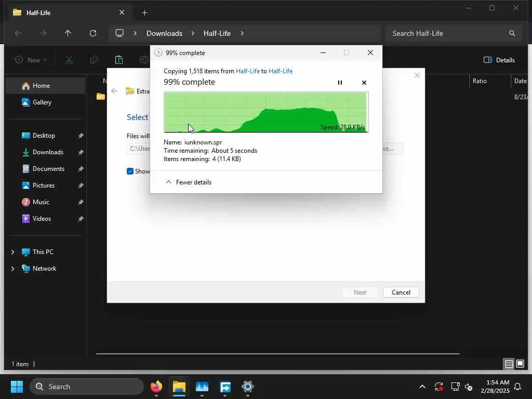Viewport: 532px width, 399px height.
Task: Click the disabled Next button in the wizard
Action: coord(360,292)
